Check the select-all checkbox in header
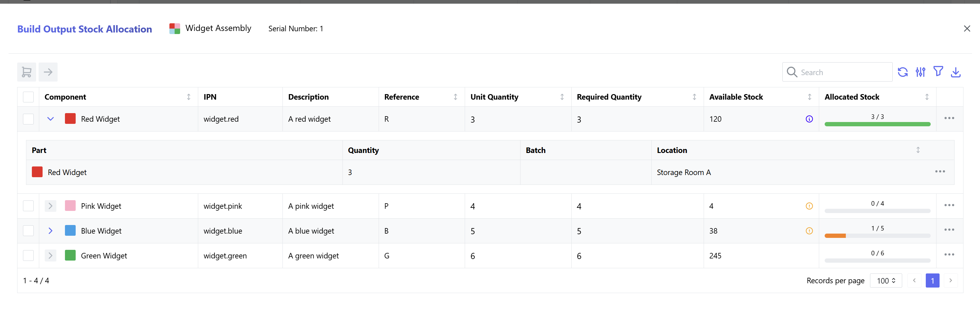Viewport: 980px width, 309px height. pyautogui.click(x=28, y=97)
